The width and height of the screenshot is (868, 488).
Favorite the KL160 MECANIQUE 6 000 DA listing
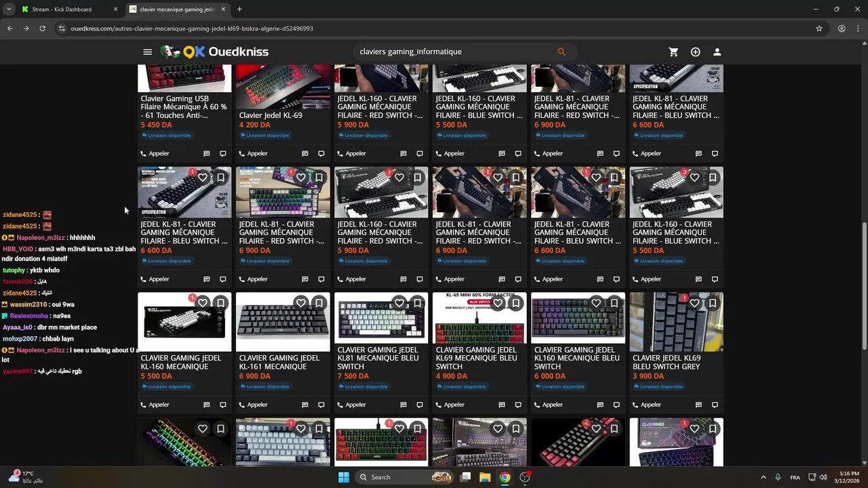pos(596,303)
